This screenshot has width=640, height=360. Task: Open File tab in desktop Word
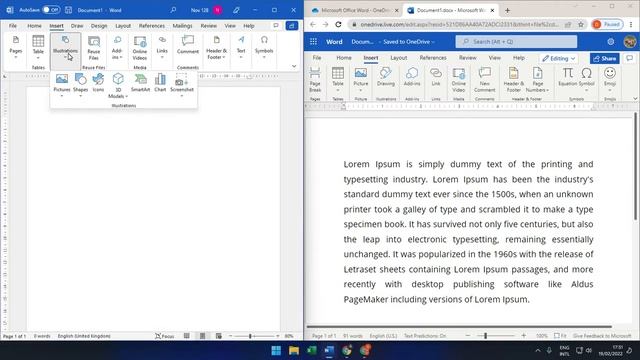tap(13, 26)
